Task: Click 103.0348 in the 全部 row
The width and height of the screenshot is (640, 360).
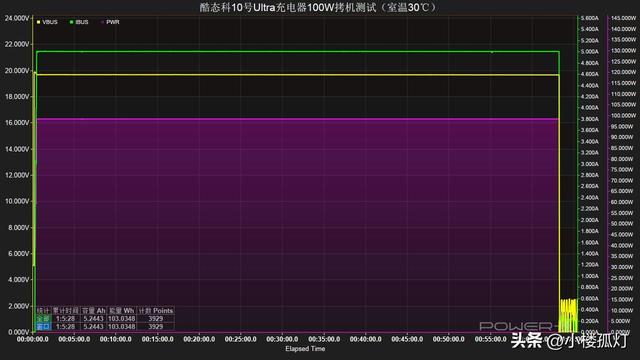Action: [122, 318]
